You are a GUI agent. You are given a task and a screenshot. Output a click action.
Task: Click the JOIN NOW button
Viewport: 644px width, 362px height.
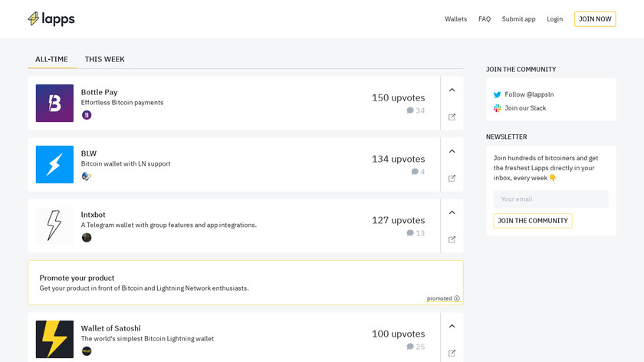[x=595, y=19]
